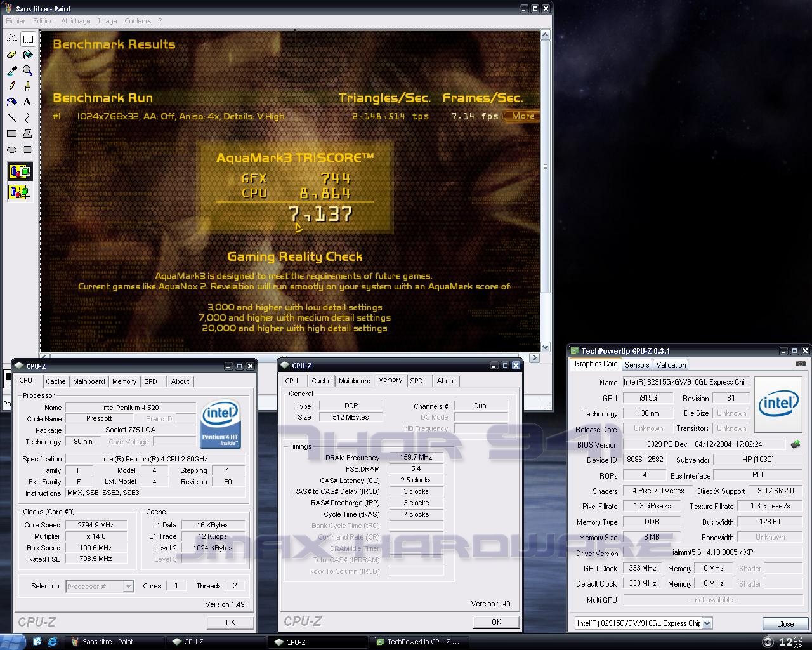Screen dimensions: 812x650
Task: Open Internet Explorer from quick launch
Action: click(x=52, y=642)
